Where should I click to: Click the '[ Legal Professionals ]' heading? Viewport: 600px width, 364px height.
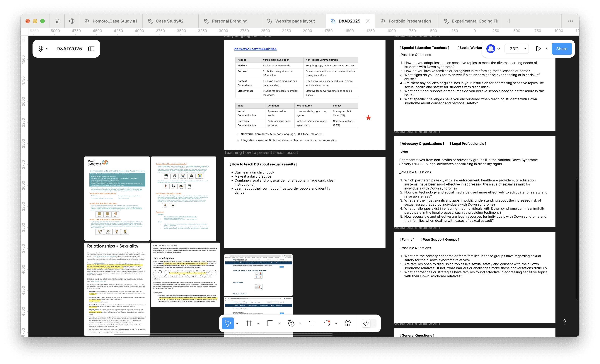tap(468, 144)
